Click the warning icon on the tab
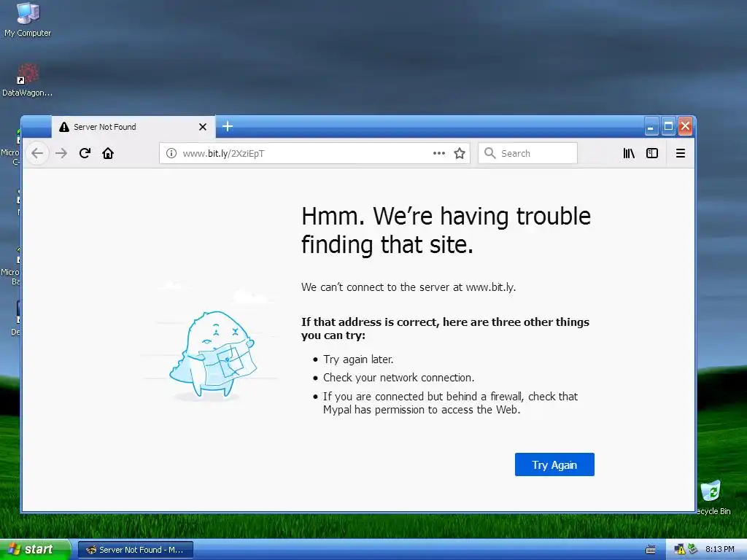 coord(64,127)
